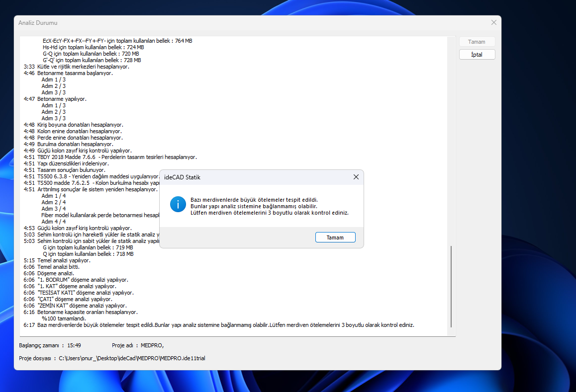Close the Analiz Durumu window
Screen dimensions: 576x392
493,22
